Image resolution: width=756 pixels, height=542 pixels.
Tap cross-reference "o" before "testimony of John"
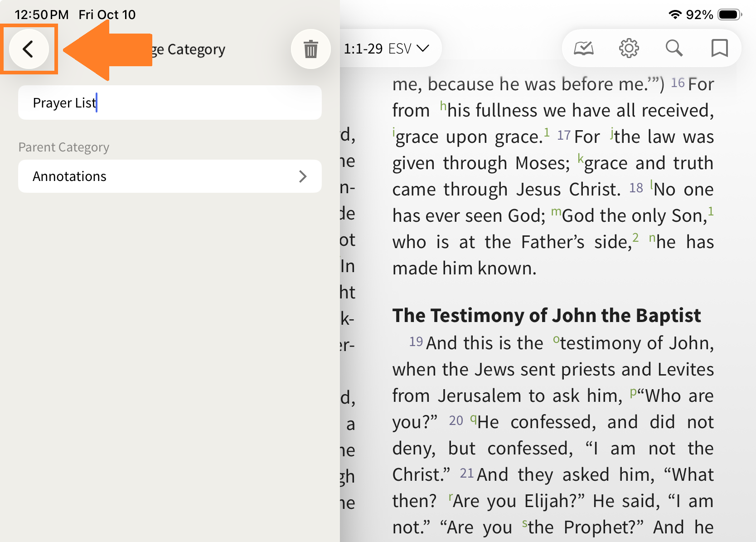click(x=556, y=340)
